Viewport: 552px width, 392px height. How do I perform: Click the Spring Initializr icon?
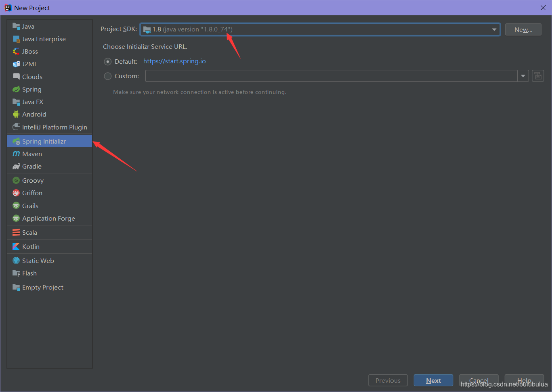[16, 141]
